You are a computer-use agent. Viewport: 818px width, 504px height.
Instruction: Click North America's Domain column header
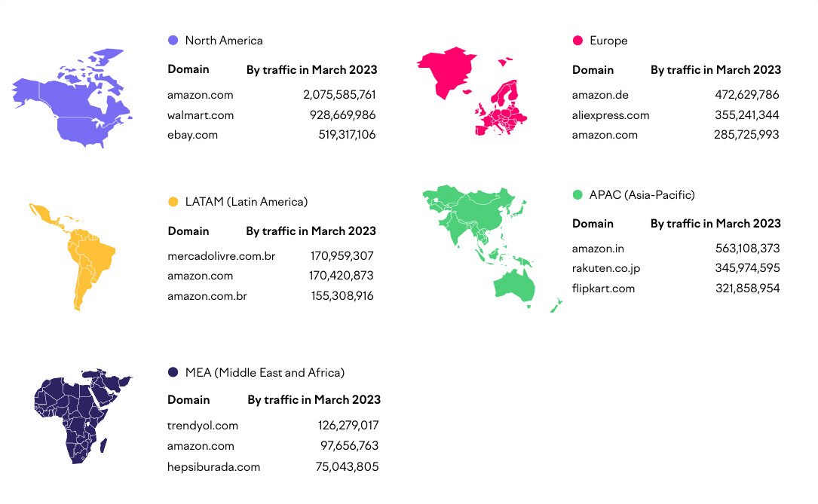(188, 69)
